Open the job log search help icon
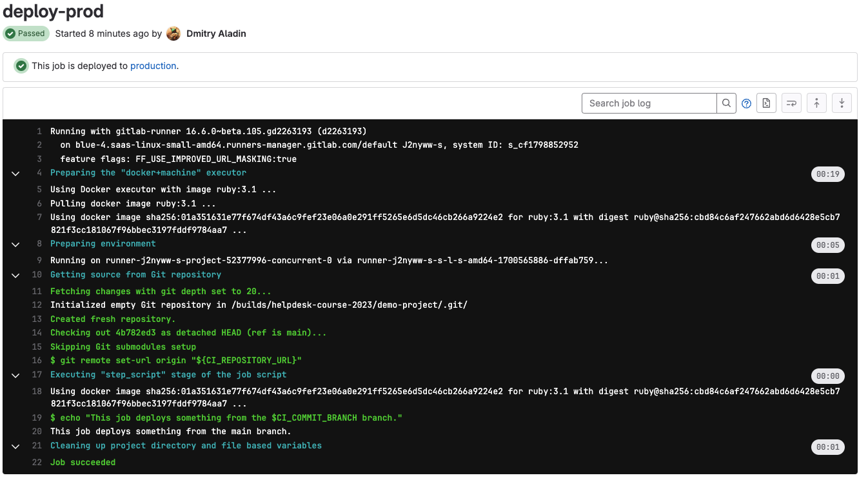868x491 pixels. (746, 103)
